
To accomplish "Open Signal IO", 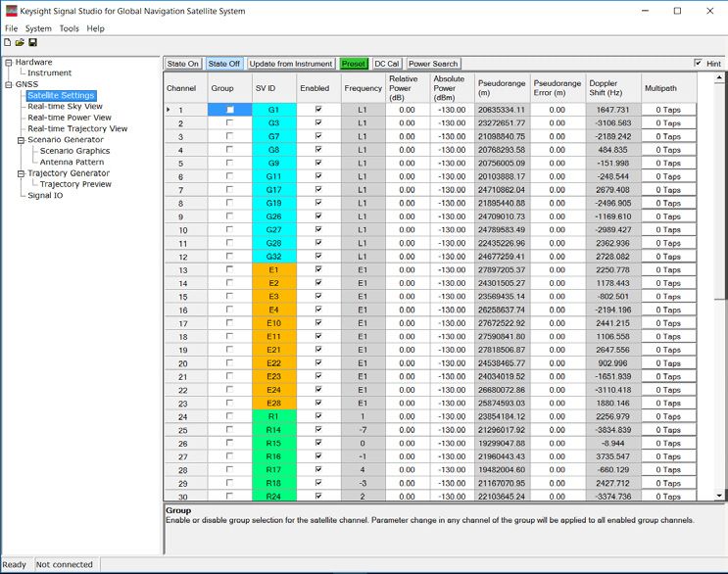I will click(x=45, y=195).
